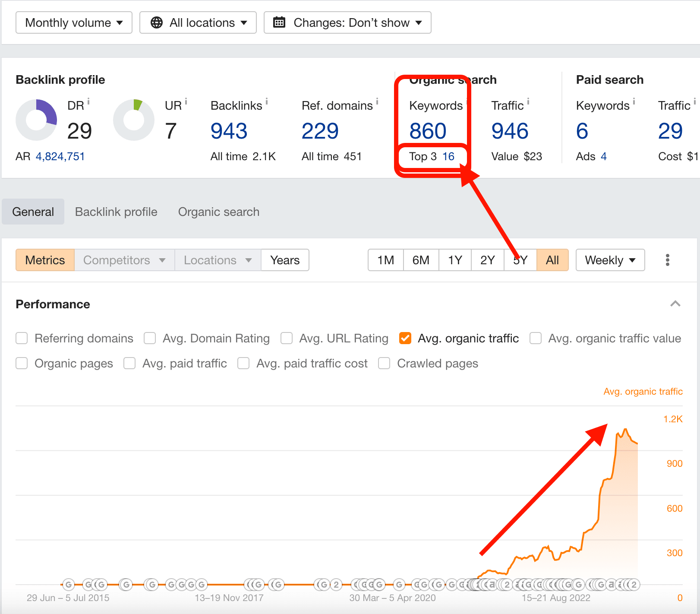Enable the Avg. organic traffic value checkbox
Screen dimensions: 700x614
tap(536, 338)
